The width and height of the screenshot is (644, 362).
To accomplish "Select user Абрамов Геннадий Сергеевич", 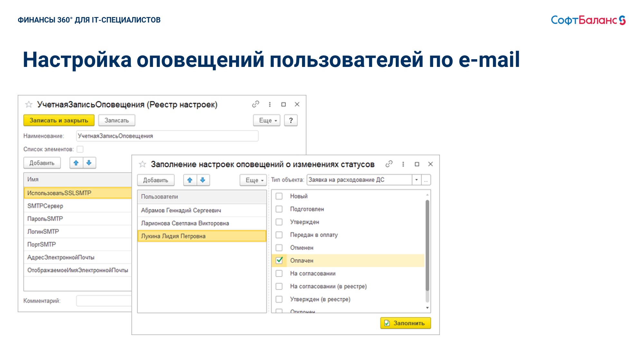I will pyautogui.click(x=202, y=210).
